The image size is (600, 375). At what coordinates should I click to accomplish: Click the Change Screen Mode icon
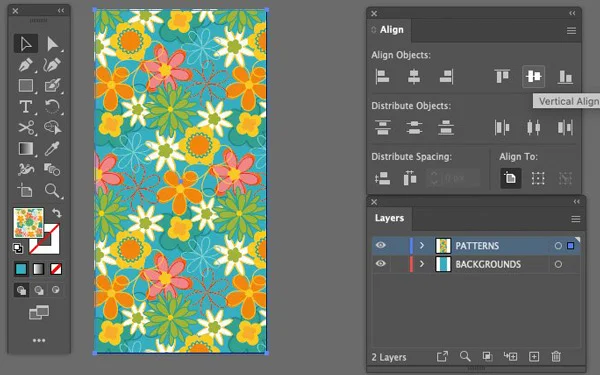coord(39,312)
